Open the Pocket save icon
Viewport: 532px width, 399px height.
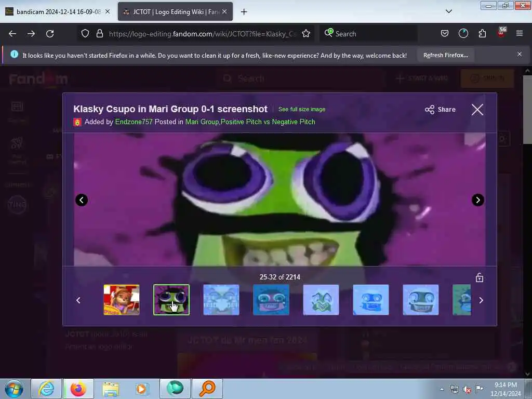[445, 34]
